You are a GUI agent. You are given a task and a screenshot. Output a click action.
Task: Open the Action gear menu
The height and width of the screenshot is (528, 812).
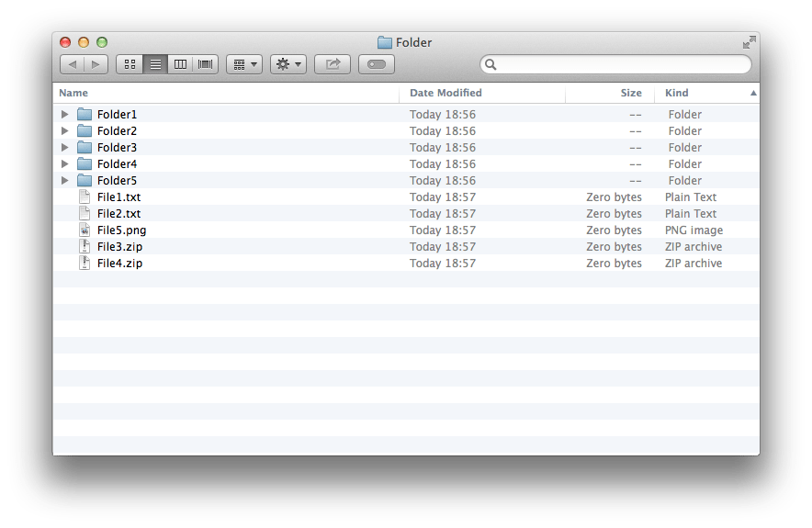[x=288, y=64]
